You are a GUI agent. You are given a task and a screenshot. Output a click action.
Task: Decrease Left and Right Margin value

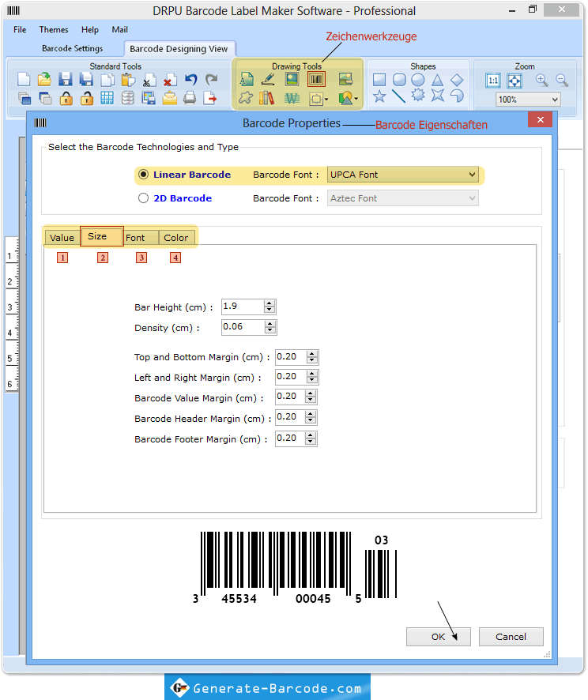312,380
